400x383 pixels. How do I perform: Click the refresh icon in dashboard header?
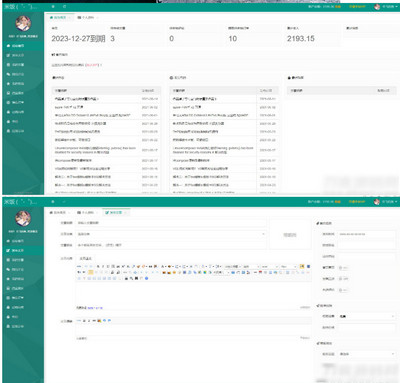pos(64,6)
